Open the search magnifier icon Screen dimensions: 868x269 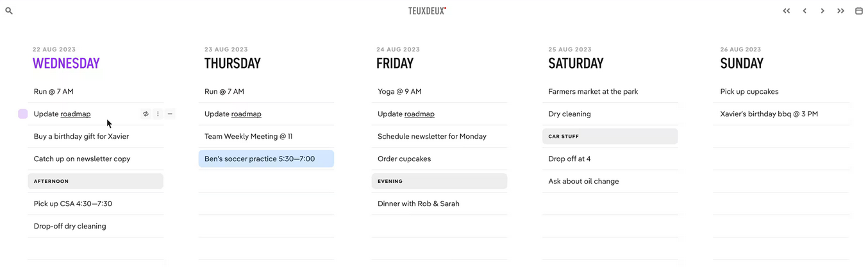[9, 11]
